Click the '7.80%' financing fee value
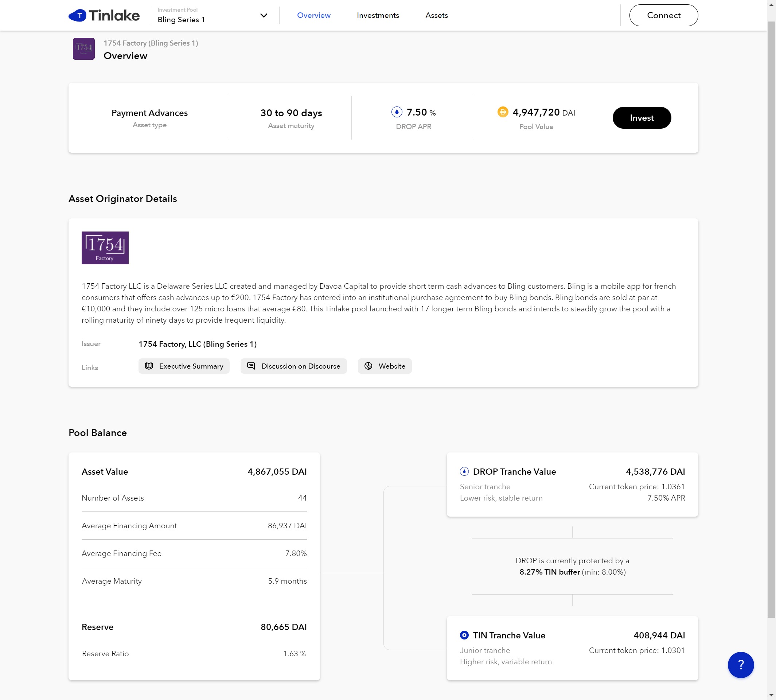The width and height of the screenshot is (776, 700). click(x=296, y=553)
